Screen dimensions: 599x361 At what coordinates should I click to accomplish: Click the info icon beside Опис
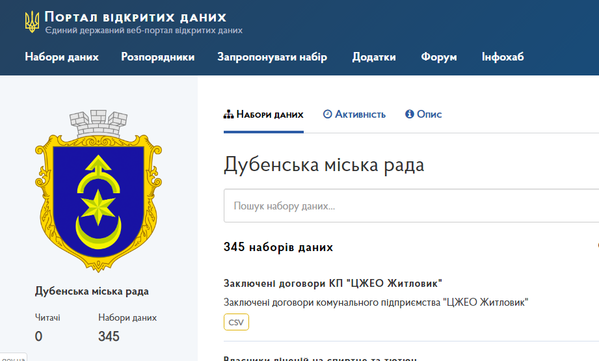coord(410,114)
